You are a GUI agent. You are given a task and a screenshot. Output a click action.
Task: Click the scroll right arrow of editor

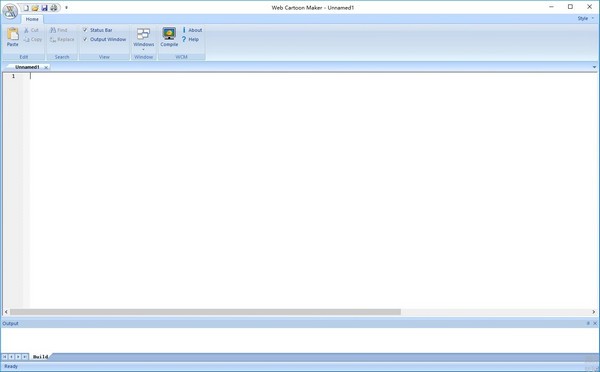coord(594,312)
